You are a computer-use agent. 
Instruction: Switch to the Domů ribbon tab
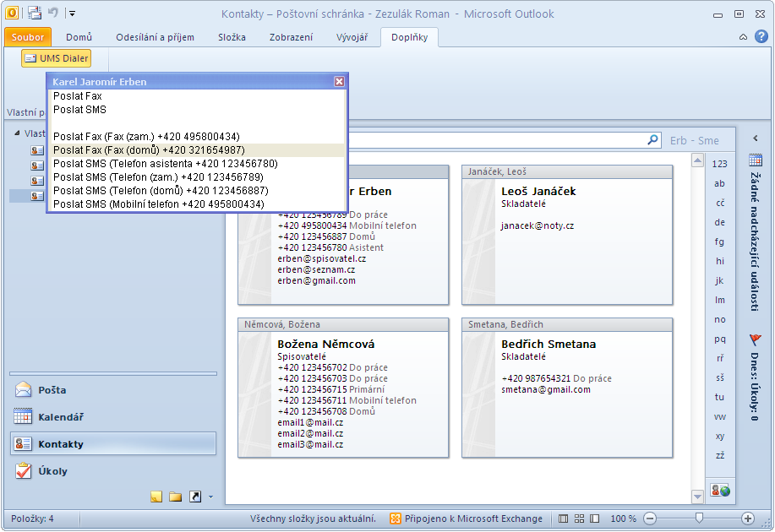click(79, 37)
